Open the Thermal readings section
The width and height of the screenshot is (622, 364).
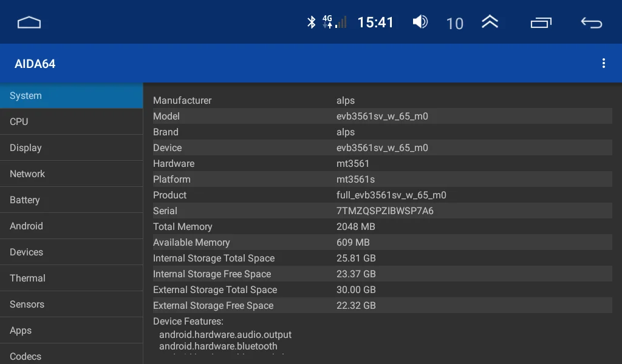[71, 278]
